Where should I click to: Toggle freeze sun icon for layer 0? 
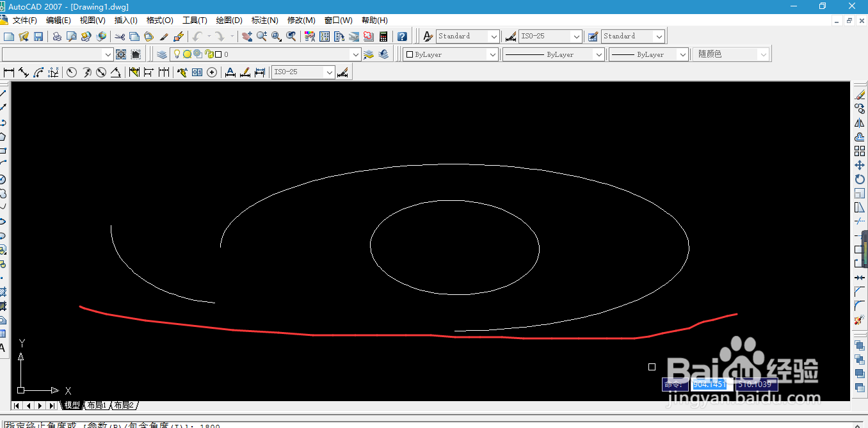click(187, 54)
